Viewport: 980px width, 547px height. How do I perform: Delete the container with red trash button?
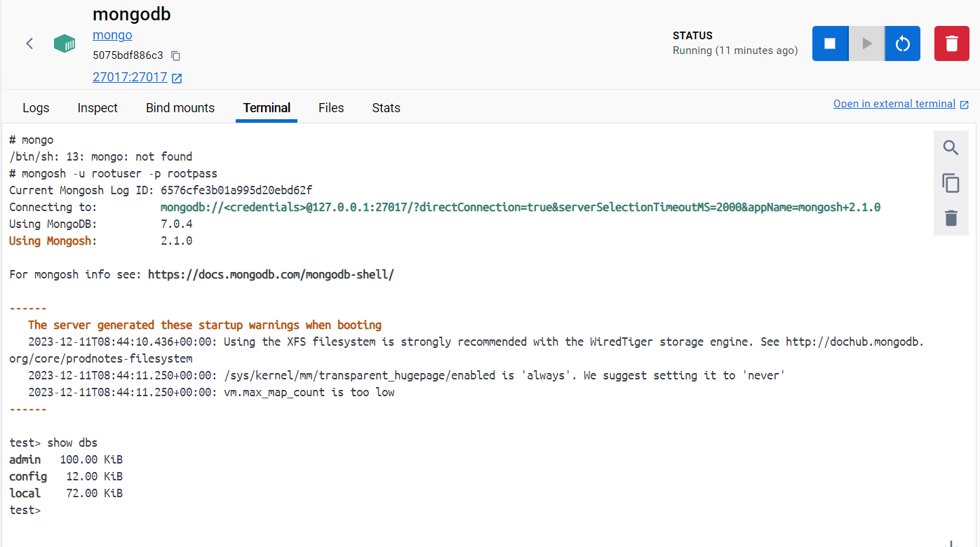pos(952,43)
